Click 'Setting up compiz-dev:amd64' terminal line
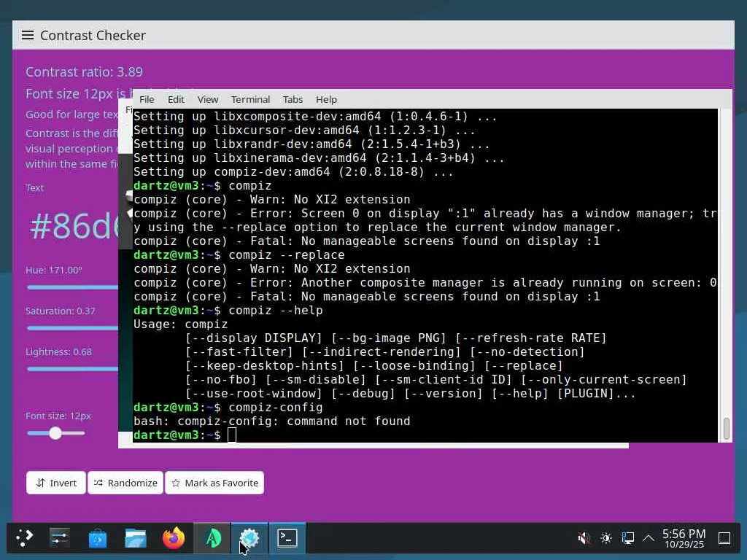747x560 pixels. (293, 172)
